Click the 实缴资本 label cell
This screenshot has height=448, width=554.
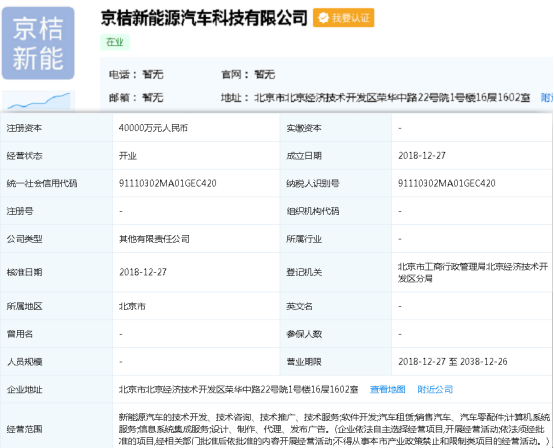336,128
